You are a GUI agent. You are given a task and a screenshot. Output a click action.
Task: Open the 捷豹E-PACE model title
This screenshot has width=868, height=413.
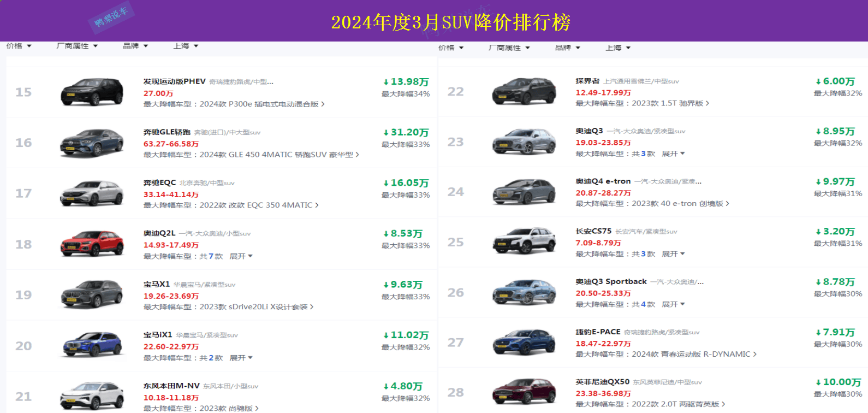(598, 332)
